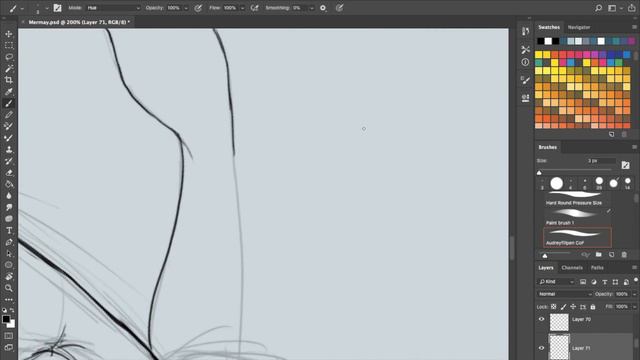The height and width of the screenshot is (360, 640).
Task: Switch to the Swatches tab
Action: [x=549, y=27]
